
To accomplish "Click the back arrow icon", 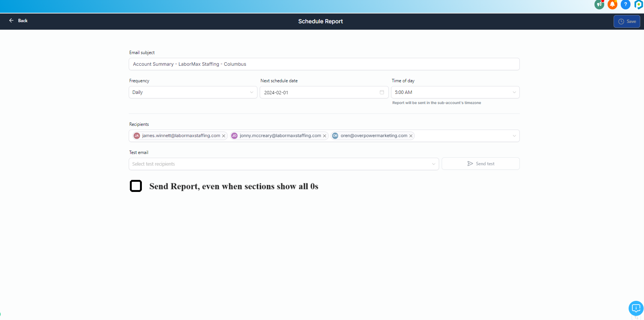I will [11, 21].
